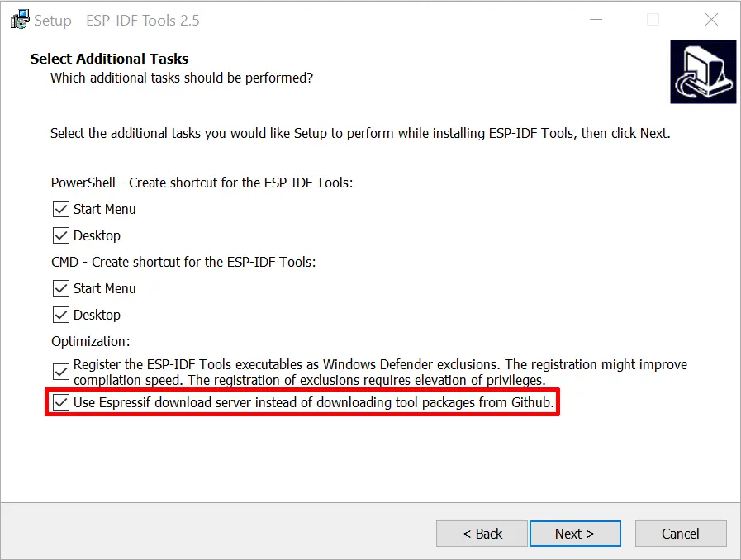The width and height of the screenshot is (741, 560).
Task: Click the Optimization section label
Action: pos(90,342)
